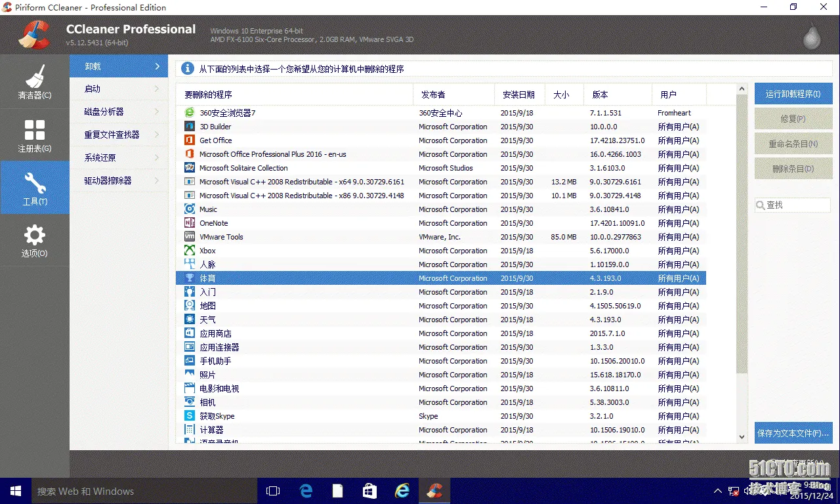
Task: Switch to the 驱动器擦除器 tab
Action: click(x=119, y=180)
